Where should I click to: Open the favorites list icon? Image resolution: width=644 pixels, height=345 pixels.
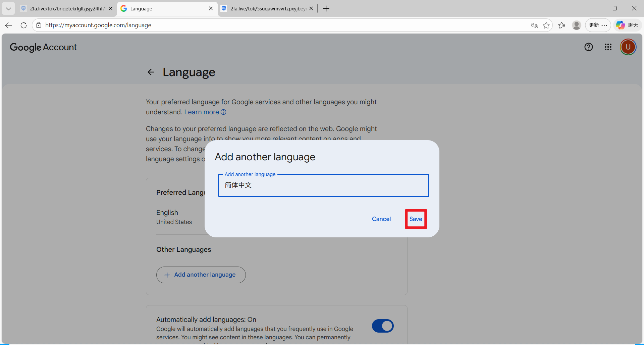tap(562, 25)
